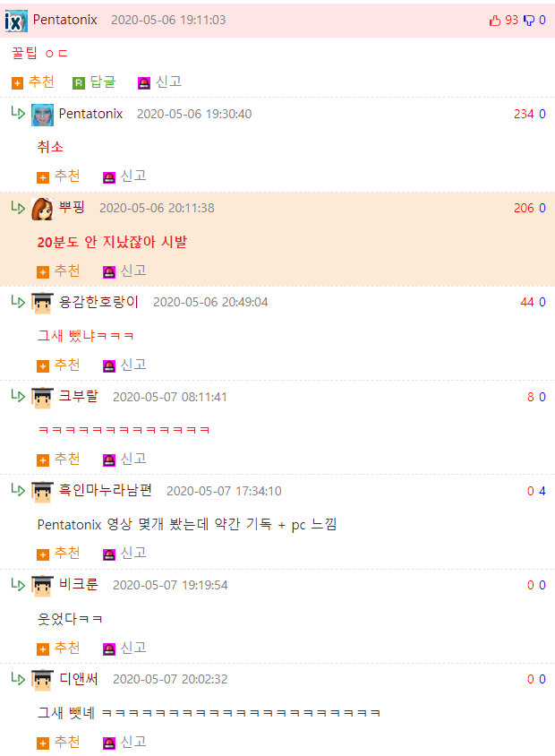Screen dimensions: 555x756
Task: Click the Pentatonix logo avatar at top
Action: (16, 21)
